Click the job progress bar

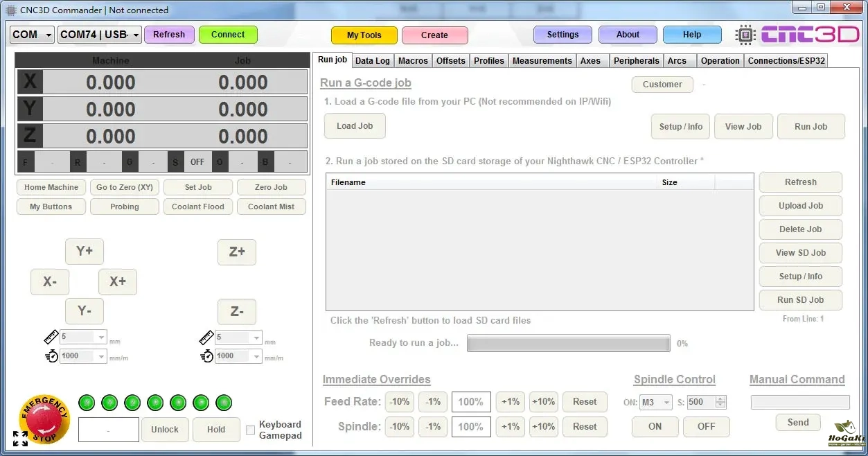tap(568, 343)
